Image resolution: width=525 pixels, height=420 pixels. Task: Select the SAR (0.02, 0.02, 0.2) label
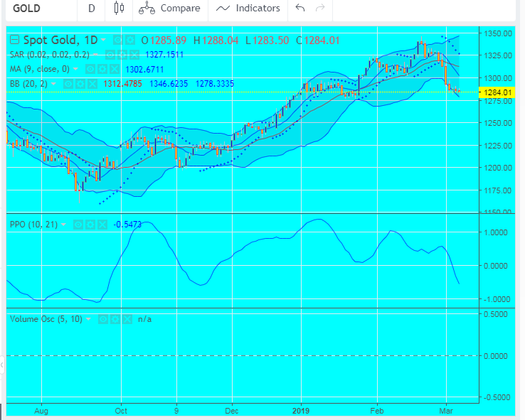[x=50, y=55]
